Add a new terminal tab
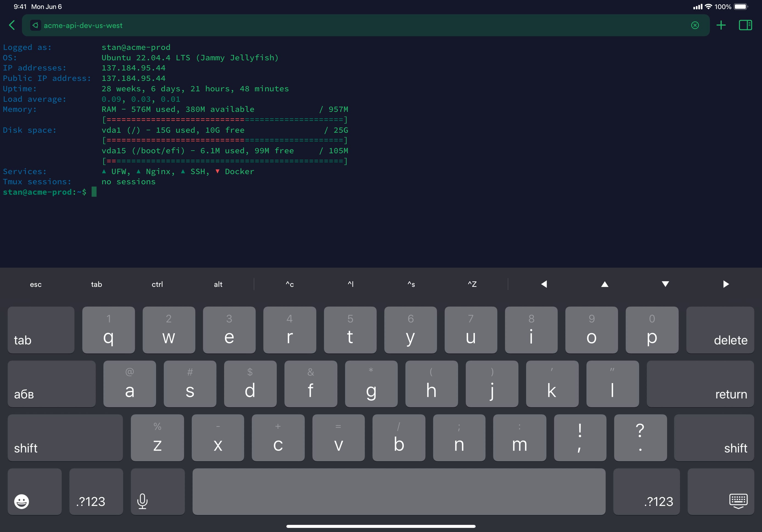Screen dimensions: 762x532 click(x=721, y=25)
